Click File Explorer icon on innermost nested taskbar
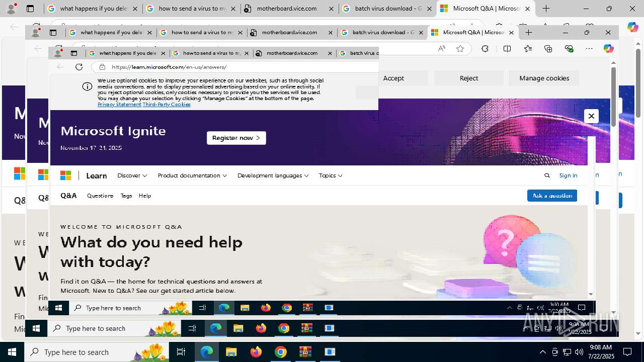 click(245, 308)
